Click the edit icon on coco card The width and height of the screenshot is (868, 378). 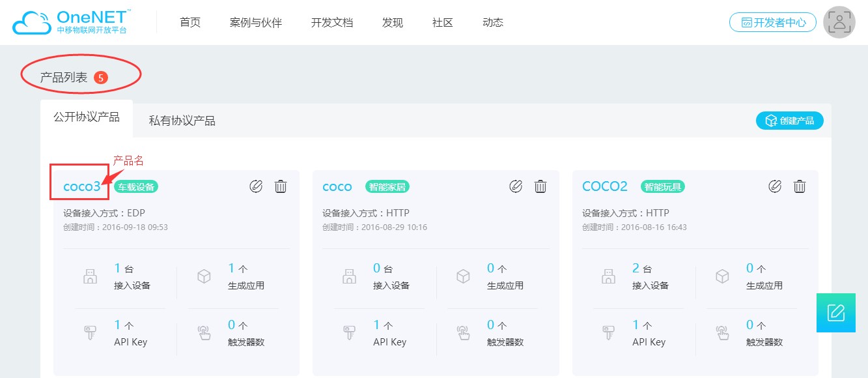[x=515, y=186]
